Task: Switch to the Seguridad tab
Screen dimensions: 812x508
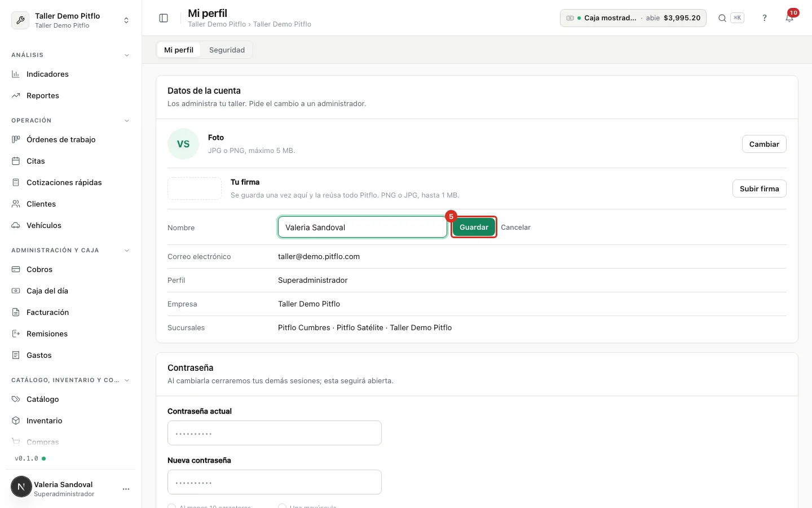Action: [227, 50]
